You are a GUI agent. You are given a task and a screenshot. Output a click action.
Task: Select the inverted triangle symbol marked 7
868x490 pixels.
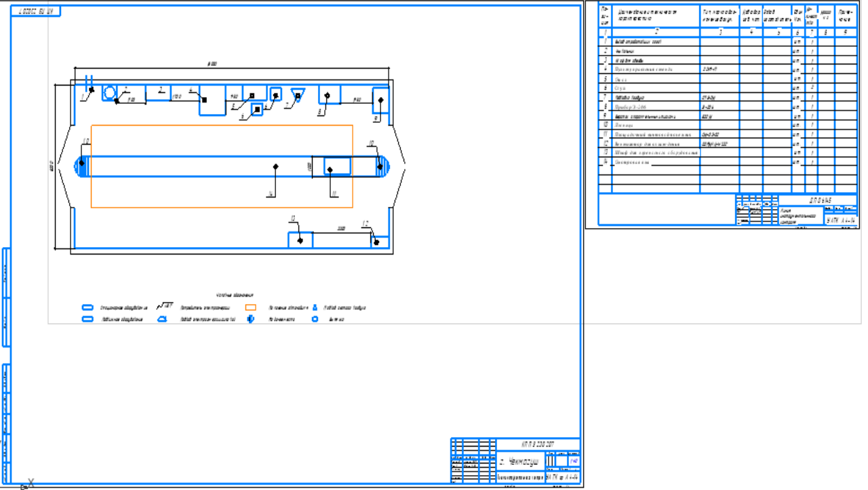click(297, 95)
